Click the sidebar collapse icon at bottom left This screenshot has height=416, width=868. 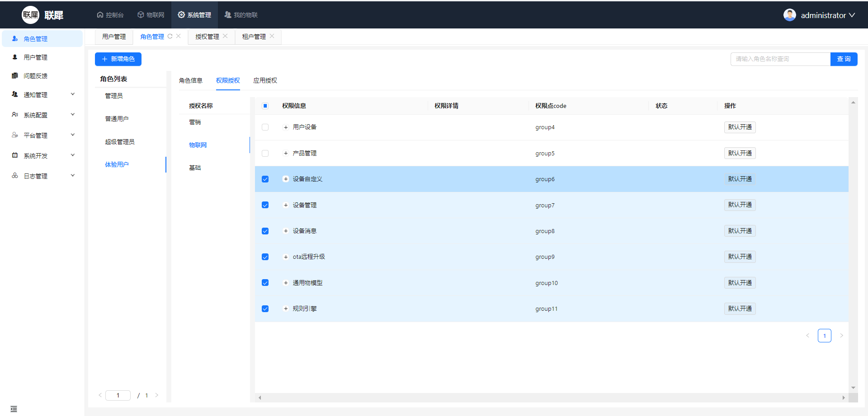point(14,409)
